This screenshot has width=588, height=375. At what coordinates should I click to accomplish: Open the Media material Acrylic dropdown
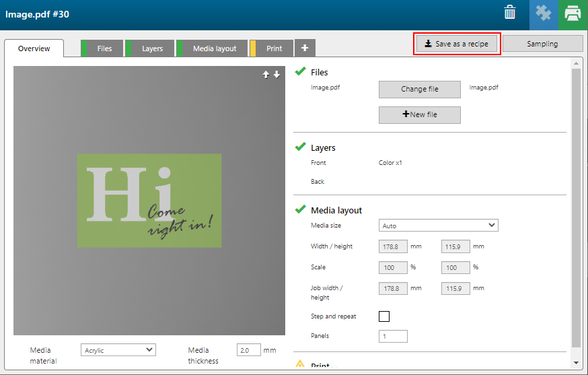(118, 350)
